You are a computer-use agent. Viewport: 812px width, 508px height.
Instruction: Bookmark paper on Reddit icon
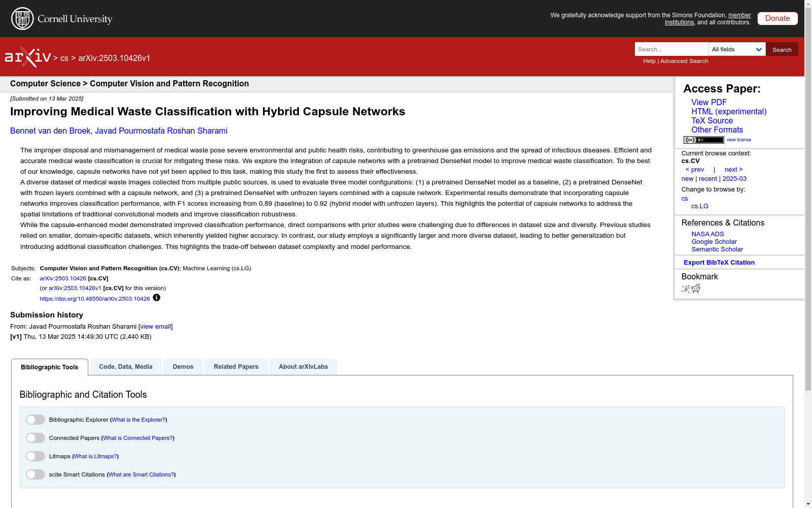[696, 289]
